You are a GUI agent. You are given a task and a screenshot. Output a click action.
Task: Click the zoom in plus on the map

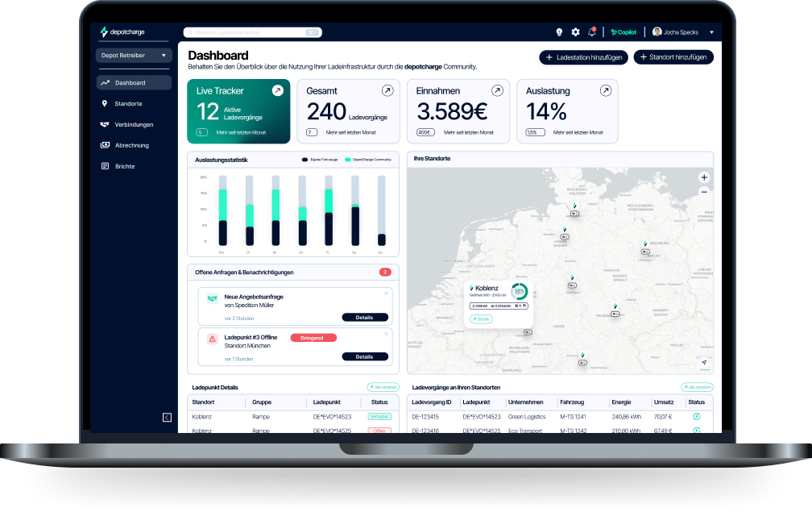coord(704,177)
